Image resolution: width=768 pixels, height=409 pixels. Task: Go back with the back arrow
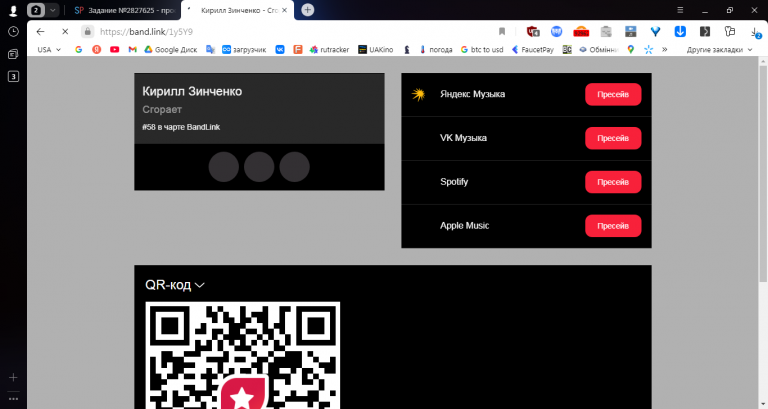pos(40,31)
